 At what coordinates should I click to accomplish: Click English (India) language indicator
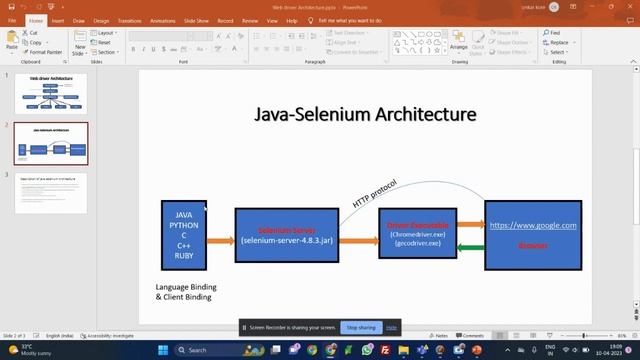tap(60, 336)
